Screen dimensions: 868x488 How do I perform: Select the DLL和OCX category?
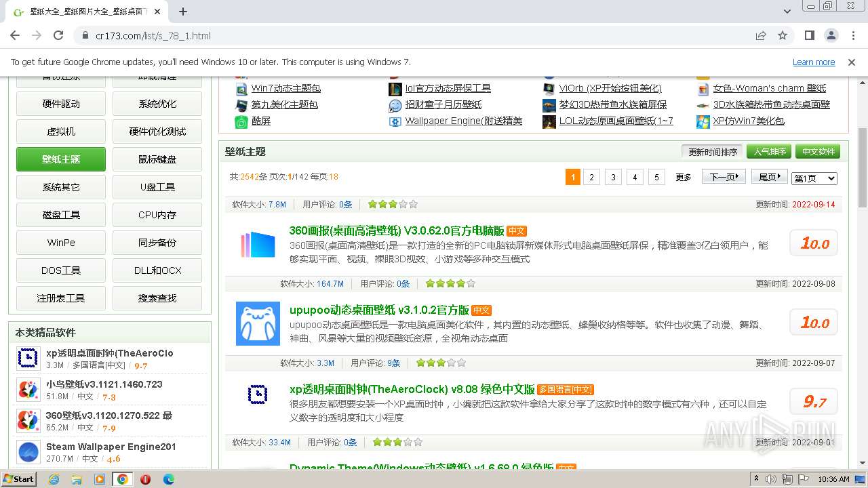coord(157,270)
